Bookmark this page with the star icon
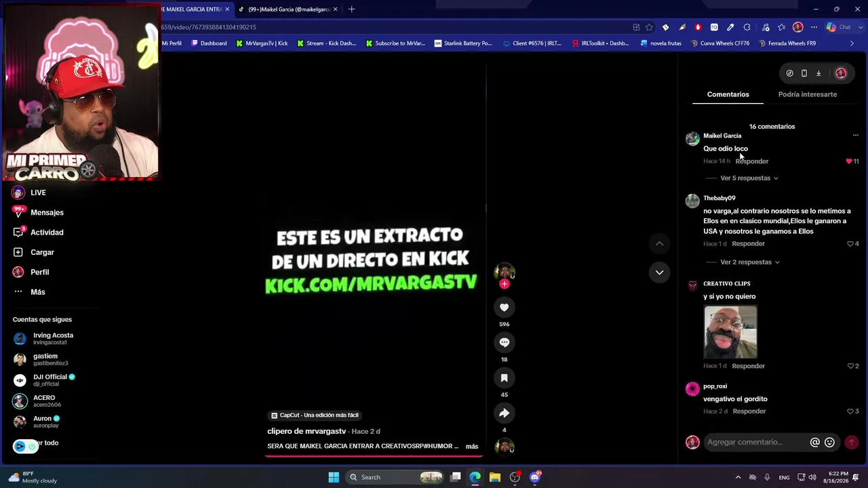Viewport: 868px width, 488px height. pos(649,27)
